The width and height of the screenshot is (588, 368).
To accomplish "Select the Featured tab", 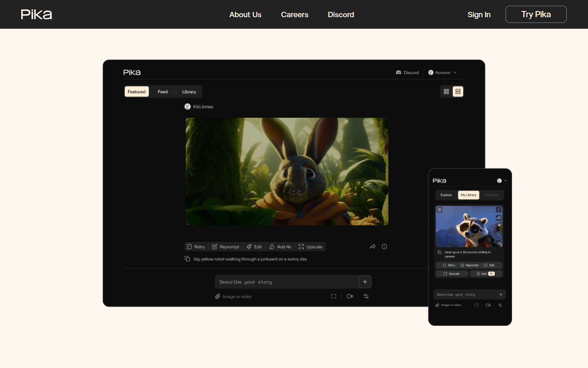I will [136, 92].
